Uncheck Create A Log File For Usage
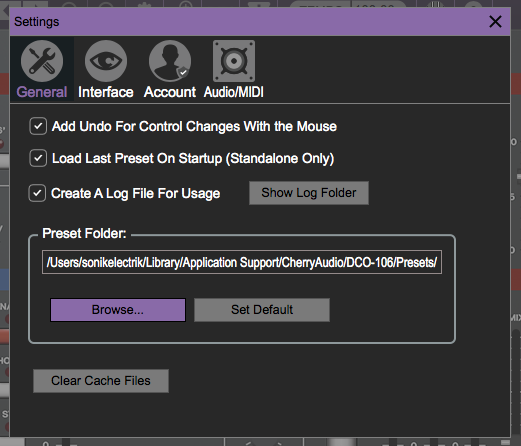Viewport: 521px width, 446px height. [x=37, y=193]
